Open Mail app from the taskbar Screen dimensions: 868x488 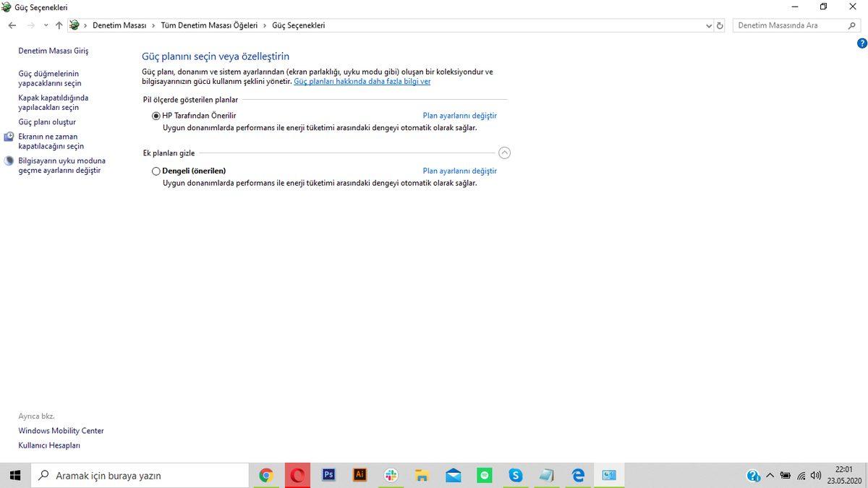point(453,475)
